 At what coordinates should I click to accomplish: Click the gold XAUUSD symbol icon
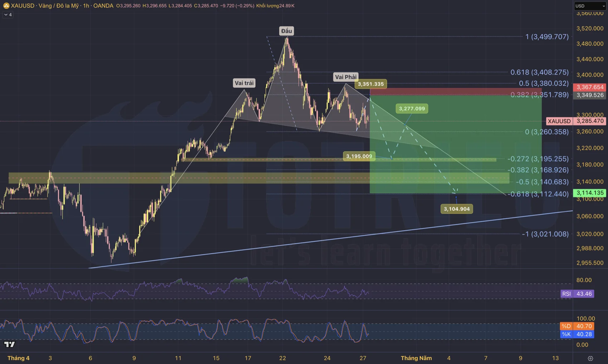(6, 6)
